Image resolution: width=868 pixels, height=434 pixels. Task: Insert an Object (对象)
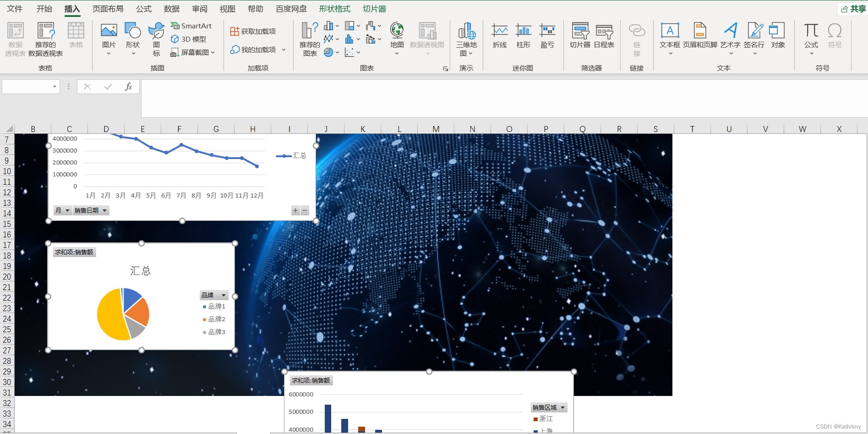[x=778, y=36]
